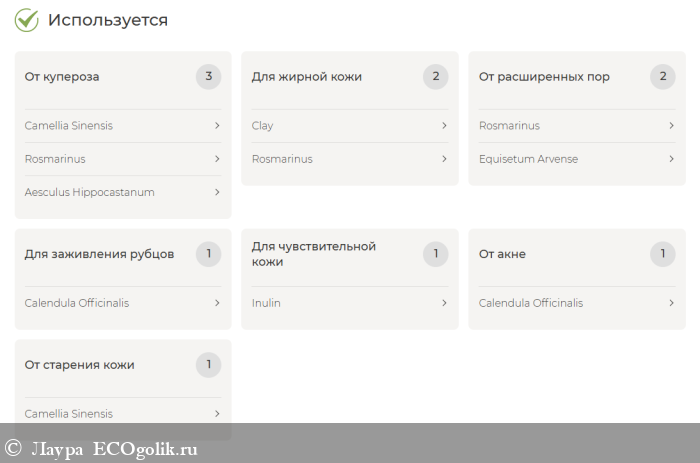Click the count badge on Для чувствительной кожи
The width and height of the screenshot is (700, 463).
(435, 254)
